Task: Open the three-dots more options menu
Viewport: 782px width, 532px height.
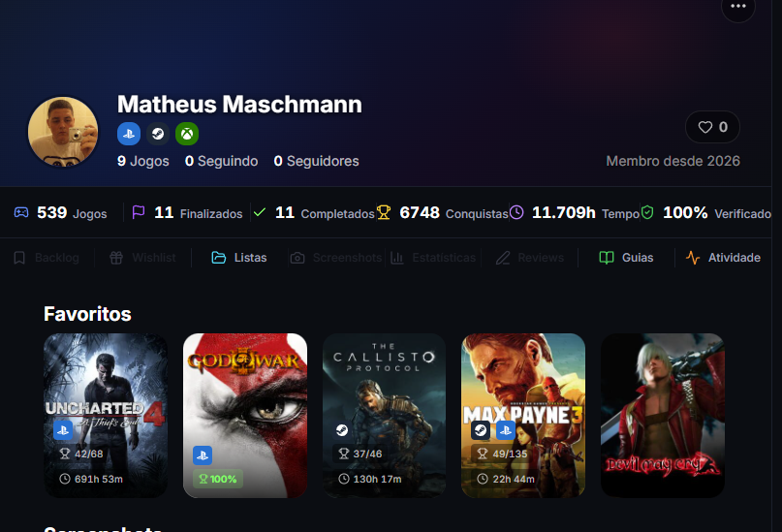Action: (738, 7)
